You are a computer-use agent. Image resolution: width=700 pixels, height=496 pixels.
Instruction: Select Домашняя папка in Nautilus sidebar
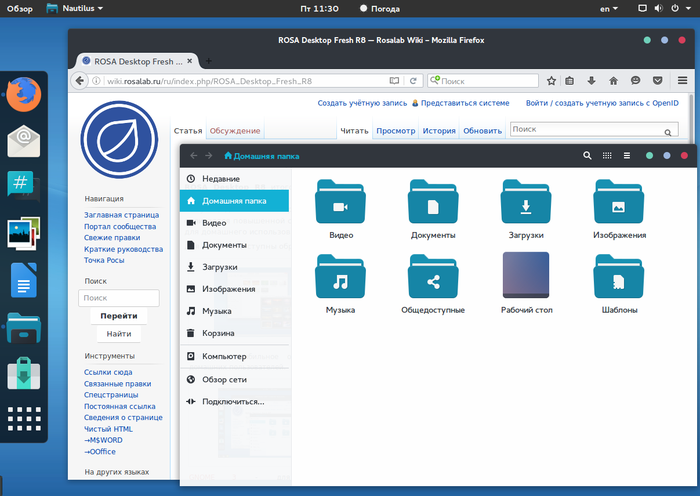234,201
